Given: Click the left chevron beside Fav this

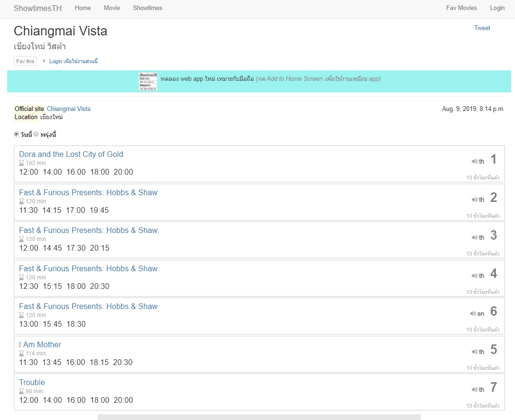Looking at the screenshot, I should pyautogui.click(x=44, y=61).
